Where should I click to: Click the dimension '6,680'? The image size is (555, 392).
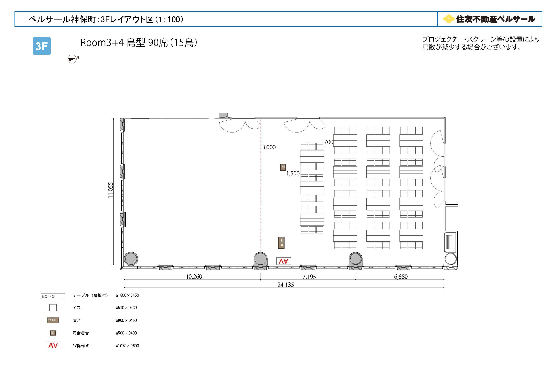click(x=401, y=277)
